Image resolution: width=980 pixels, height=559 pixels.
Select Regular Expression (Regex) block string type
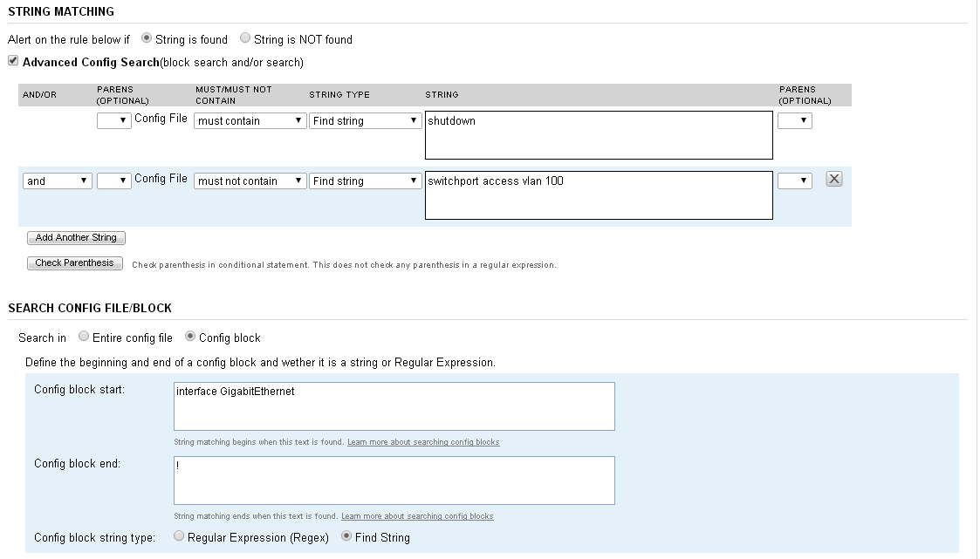[179, 537]
